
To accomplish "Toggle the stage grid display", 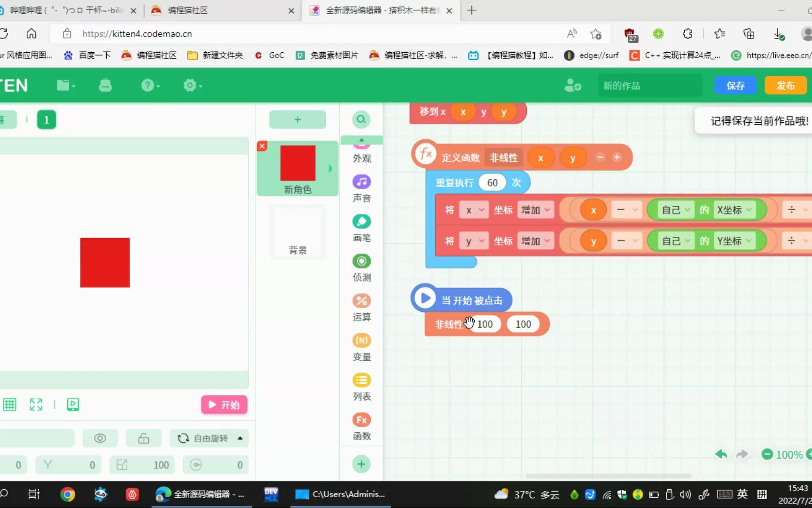I will 9,405.
